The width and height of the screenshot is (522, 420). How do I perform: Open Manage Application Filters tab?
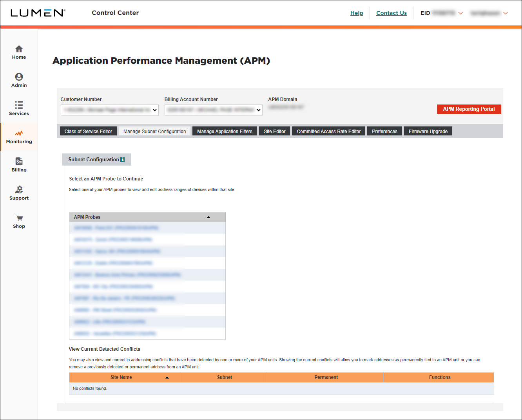(225, 131)
